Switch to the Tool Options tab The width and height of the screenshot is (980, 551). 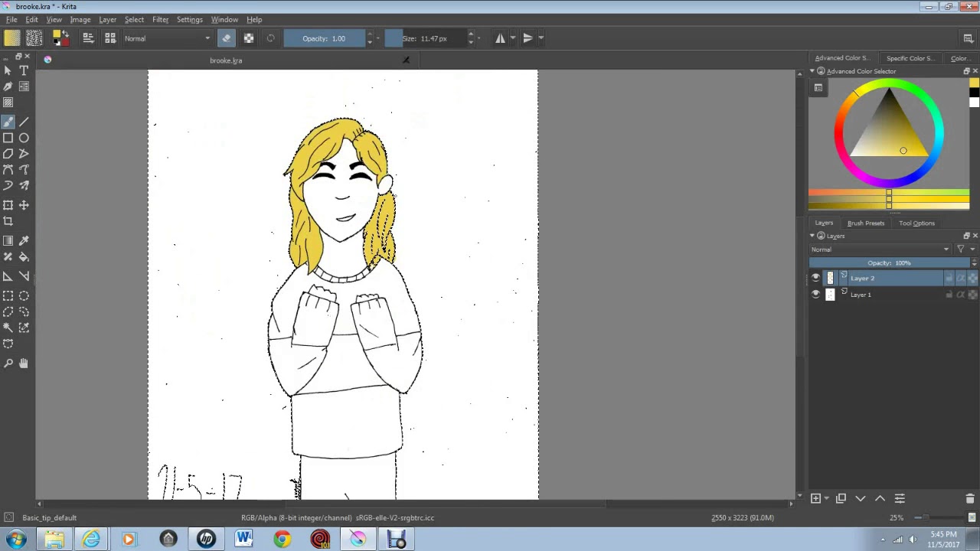[x=916, y=223]
